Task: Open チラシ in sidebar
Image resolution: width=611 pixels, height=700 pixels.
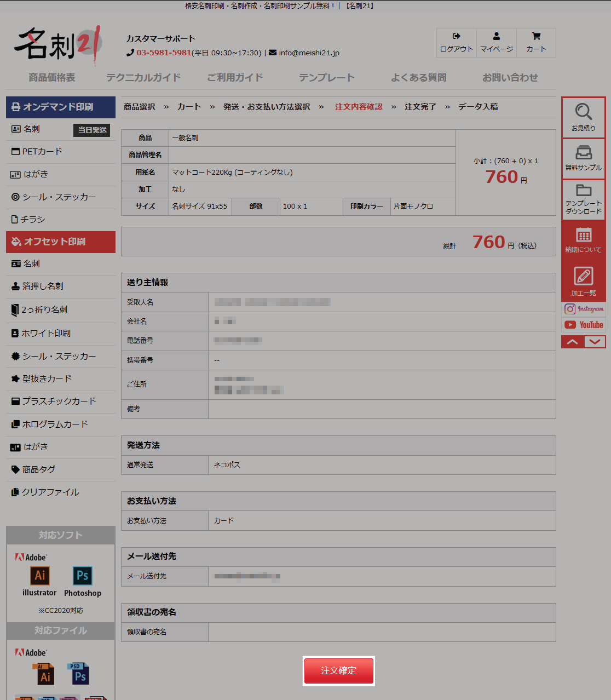Action: 61,220
